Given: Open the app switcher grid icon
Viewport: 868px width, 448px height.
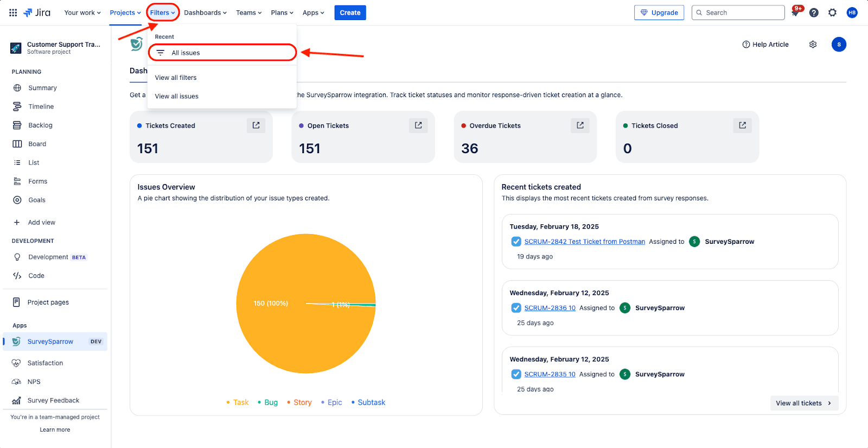Looking at the screenshot, I should click(x=13, y=12).
